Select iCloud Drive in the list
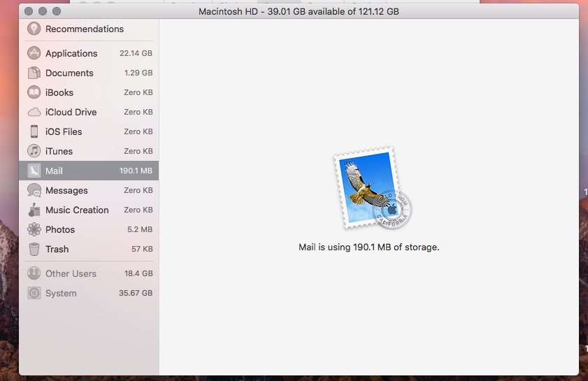Viewport: 588px width, 381px height. click(x=89, y=112)
